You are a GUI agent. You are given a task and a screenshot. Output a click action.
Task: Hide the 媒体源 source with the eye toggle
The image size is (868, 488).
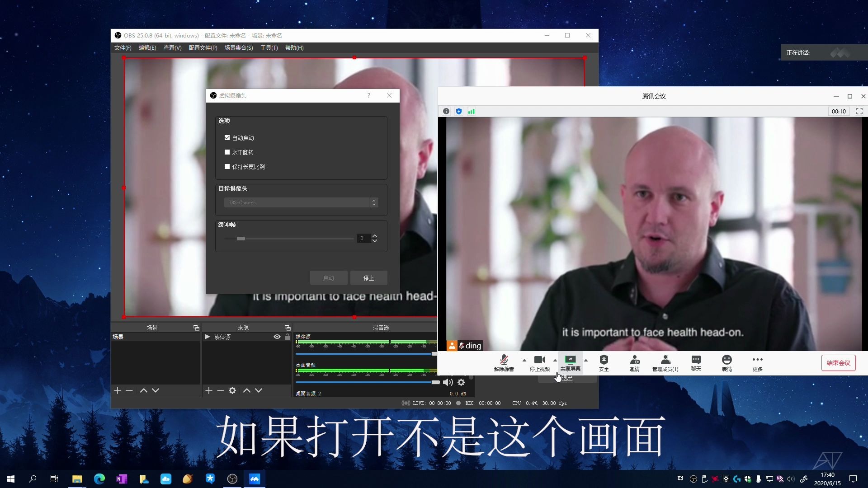tap(277, 336)
